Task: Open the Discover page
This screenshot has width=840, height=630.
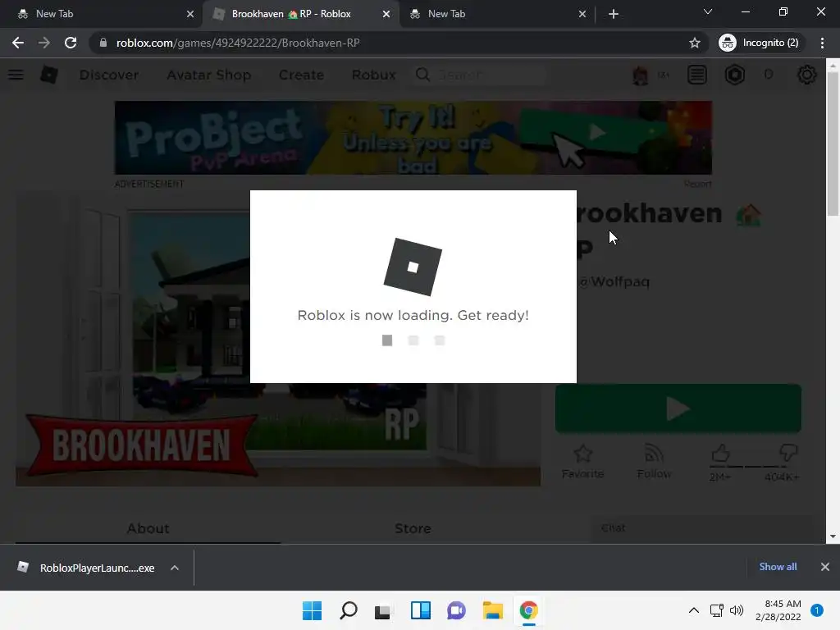Action: [x=109, y=75]
